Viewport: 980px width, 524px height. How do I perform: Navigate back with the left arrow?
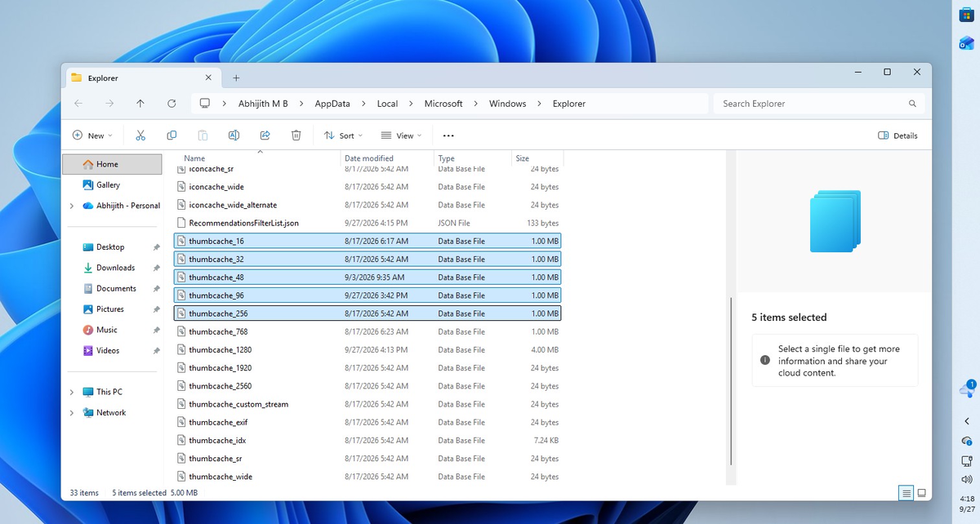(x=78, y=104)
